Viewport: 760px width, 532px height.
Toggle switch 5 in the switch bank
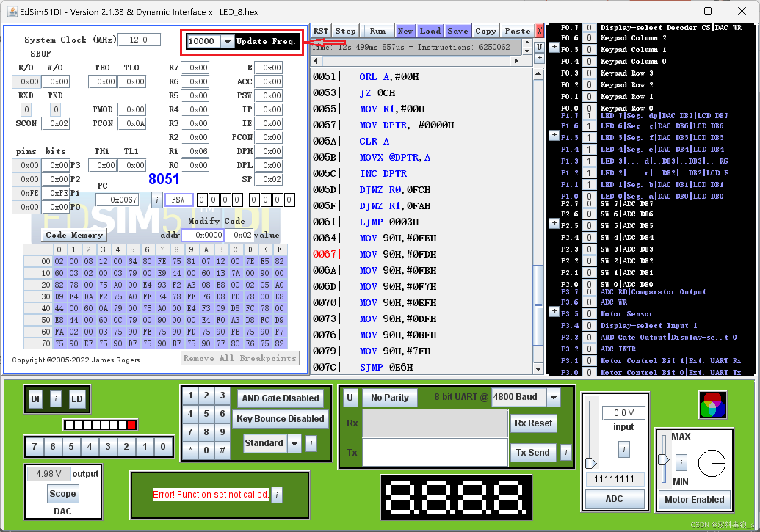[71, 447]
